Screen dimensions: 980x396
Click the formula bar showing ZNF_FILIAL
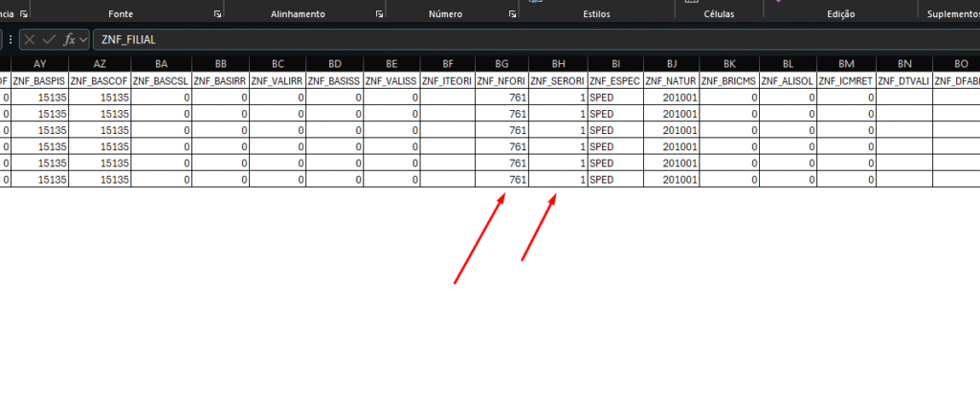point(479,39)
